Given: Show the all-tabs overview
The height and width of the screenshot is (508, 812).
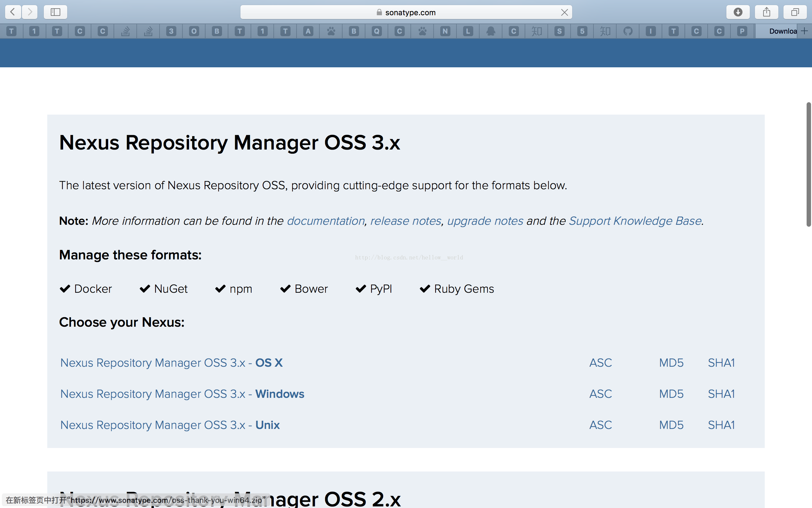Looking at the screenshot, I should [795, 12].
